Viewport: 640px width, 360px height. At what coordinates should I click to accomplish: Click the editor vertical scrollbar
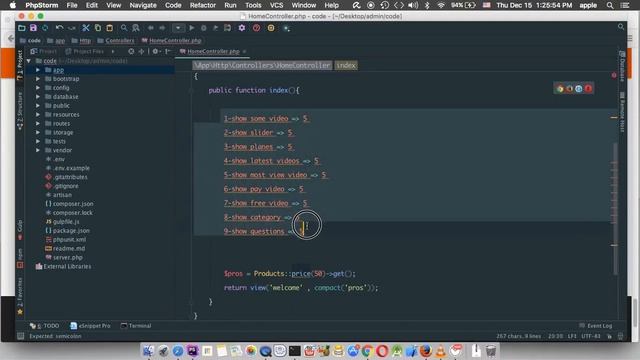(x=615, y=208)
